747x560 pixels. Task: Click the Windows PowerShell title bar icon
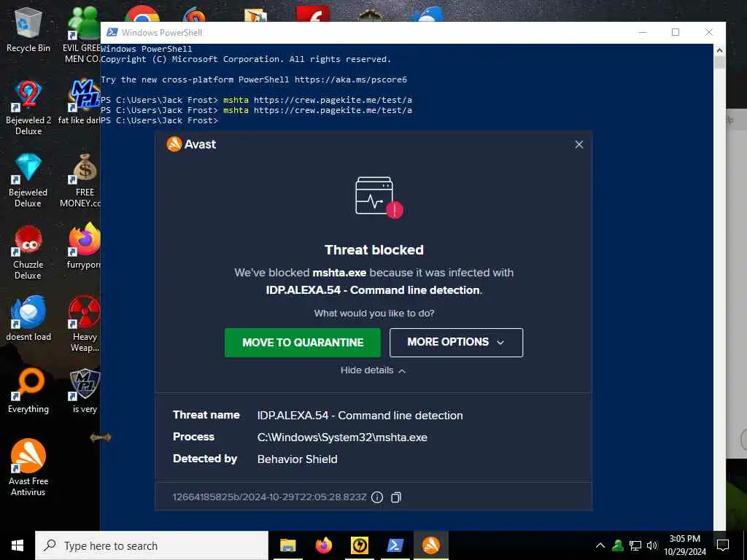(x=112, y=32)
